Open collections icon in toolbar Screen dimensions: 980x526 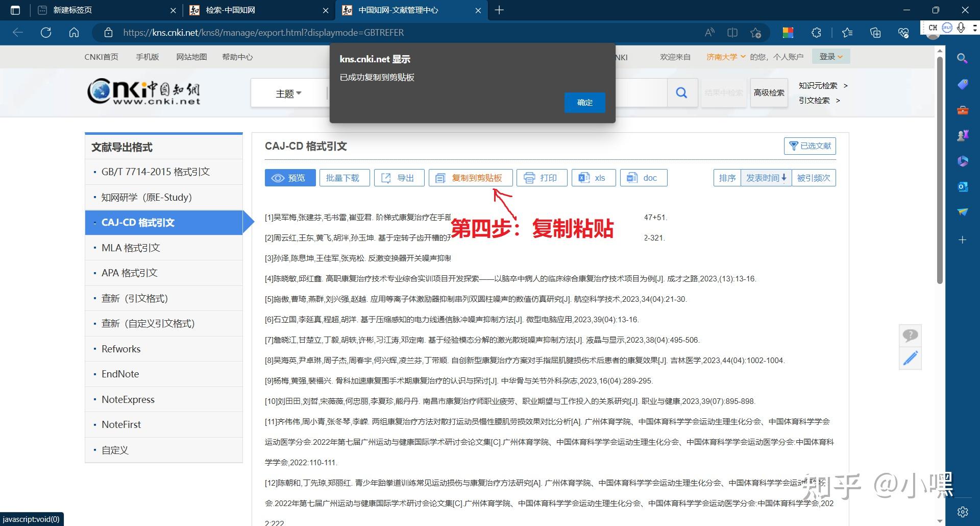[875, 33]
